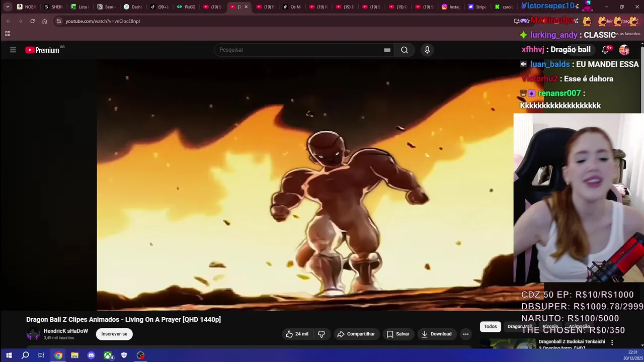
Task: Go back in browser history
Action: (x=8, y=21)
